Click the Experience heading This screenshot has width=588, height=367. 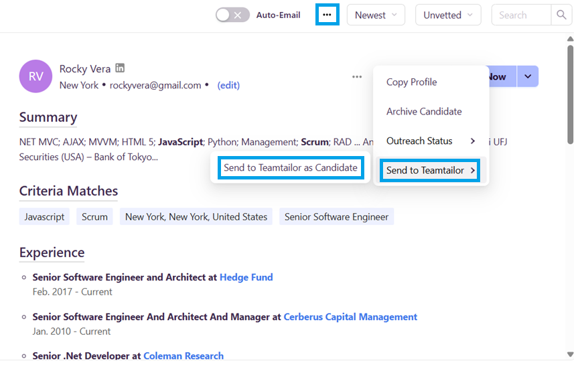[x=52, y=252]
